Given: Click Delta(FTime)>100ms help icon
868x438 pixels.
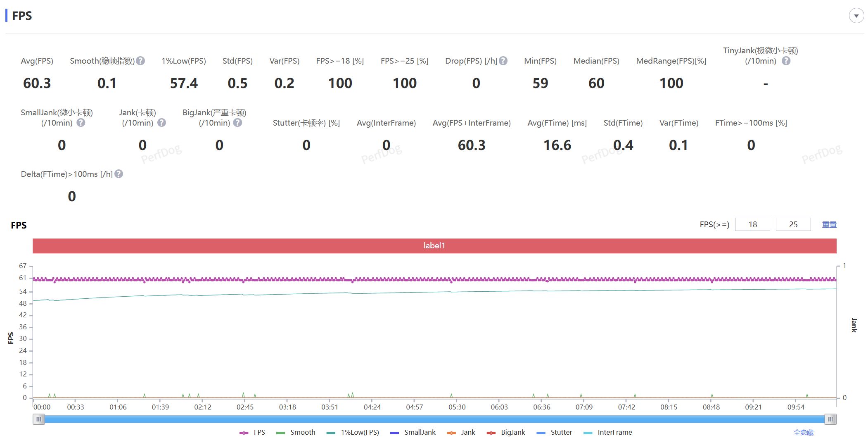Looking at the screenshot, I should click(119, 174).
